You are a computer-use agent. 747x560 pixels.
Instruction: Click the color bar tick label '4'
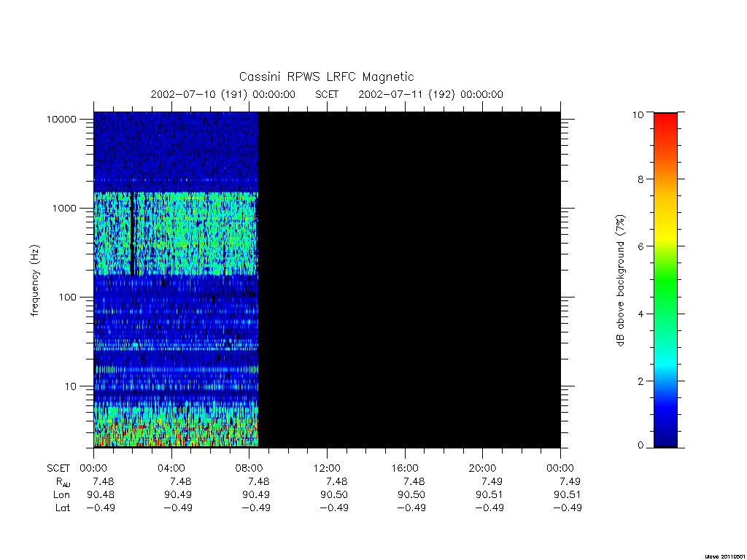[x=640, y=314]
